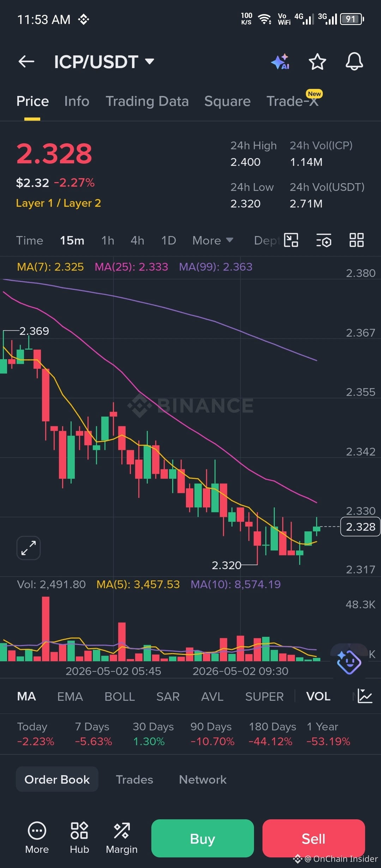Open the Trade-X tab
Viewport: 381px width, 868px height.
click(x=292, y=101)
